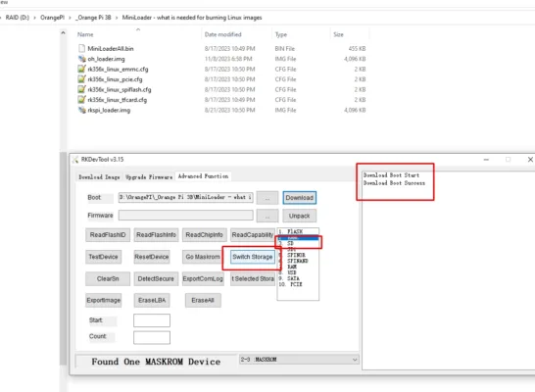Select the rk356x_linux_emmc.cfg file icon

tap(81, 69)
